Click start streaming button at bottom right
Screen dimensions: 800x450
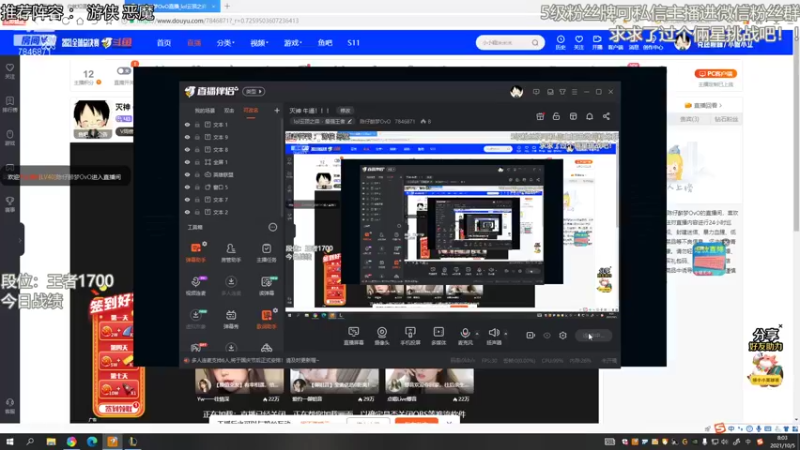point(594,335)
